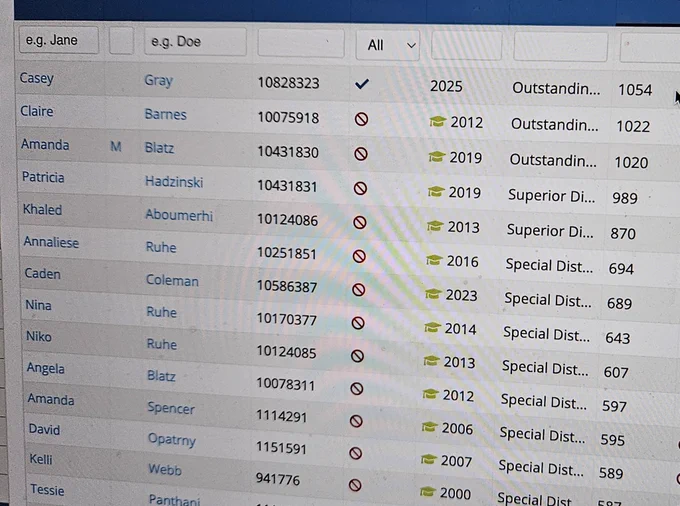Viewport: 680px width, 506px height.
Task: Click the graduation cap icon beside 2013 for Khaled
Action: point(435,226)
